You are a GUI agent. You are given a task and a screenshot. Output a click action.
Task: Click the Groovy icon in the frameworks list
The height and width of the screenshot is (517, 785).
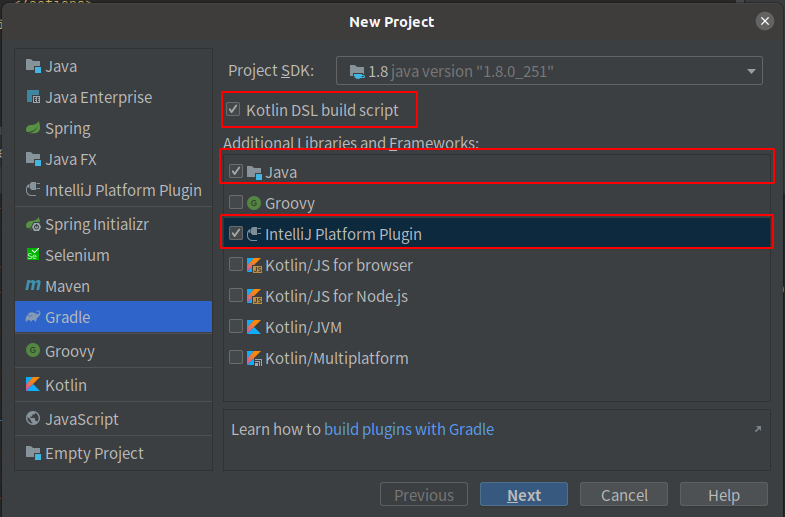(x=254, y=203)
